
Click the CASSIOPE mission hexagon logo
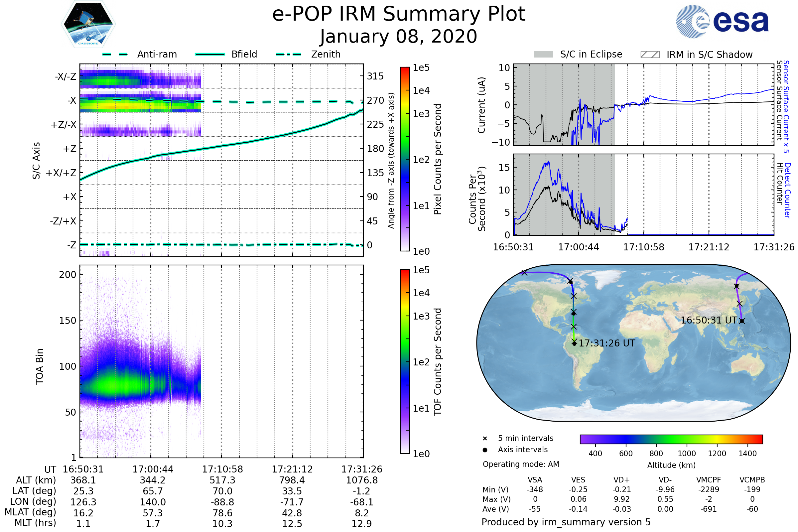(x=88, y=24)
